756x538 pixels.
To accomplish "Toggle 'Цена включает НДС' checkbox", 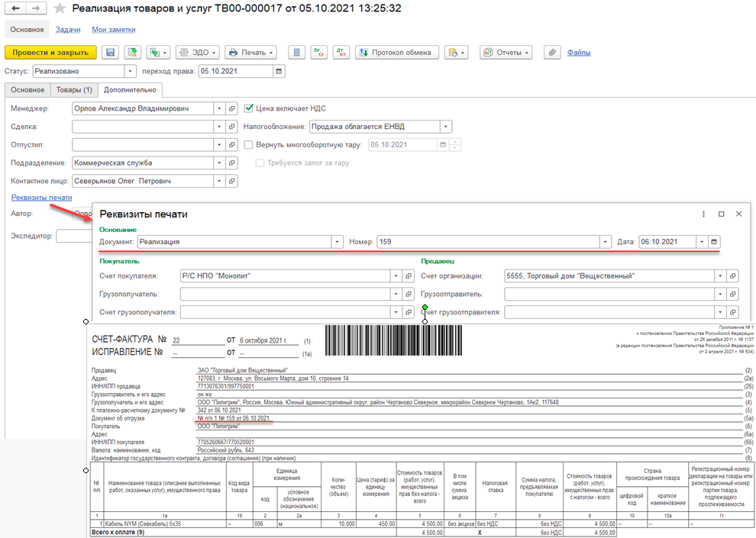I will pyautogui.click(x=248, y=109).
